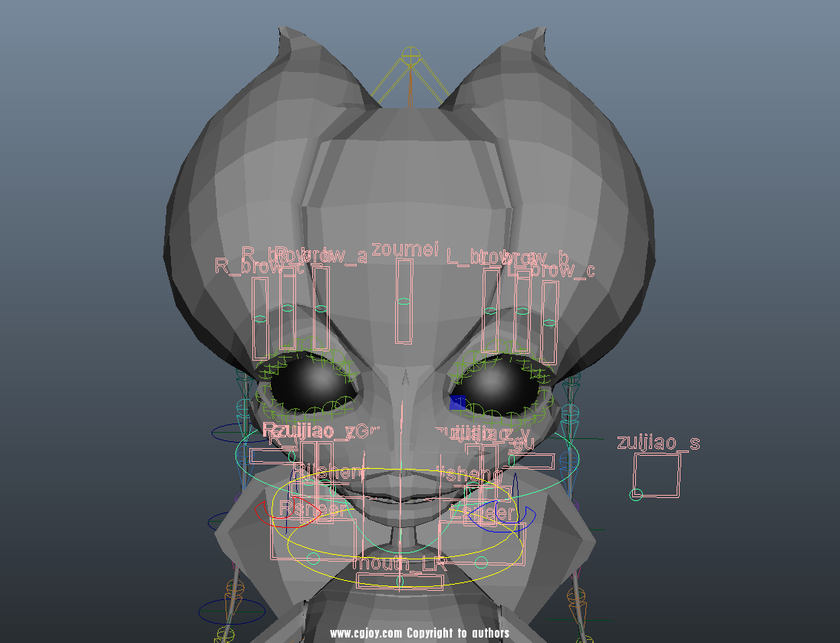Select the crossed-circle control above the head
This screenshot has height=643, width=840.
coord(411,54)
